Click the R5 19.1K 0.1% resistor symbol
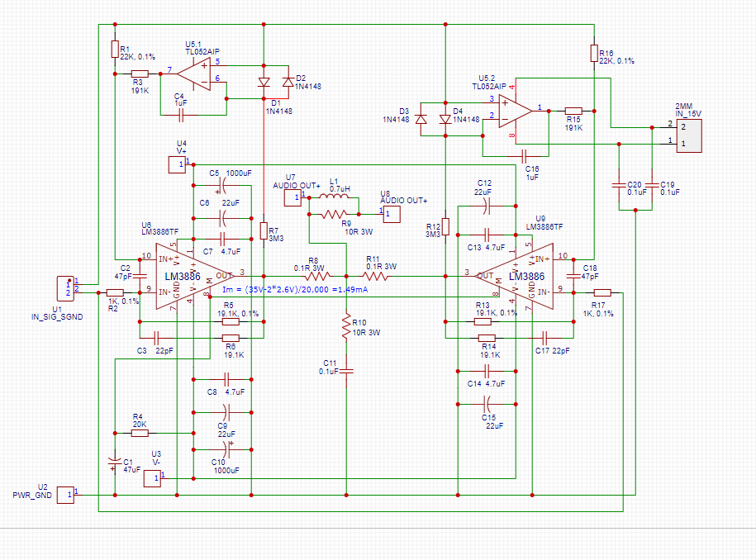 [x=231, y=321]
